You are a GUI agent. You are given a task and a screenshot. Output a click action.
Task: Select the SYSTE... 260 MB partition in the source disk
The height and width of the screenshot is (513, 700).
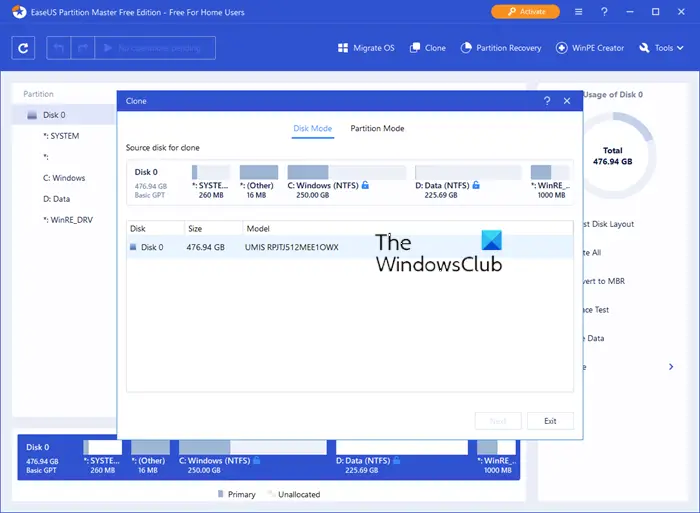[211, 182]
